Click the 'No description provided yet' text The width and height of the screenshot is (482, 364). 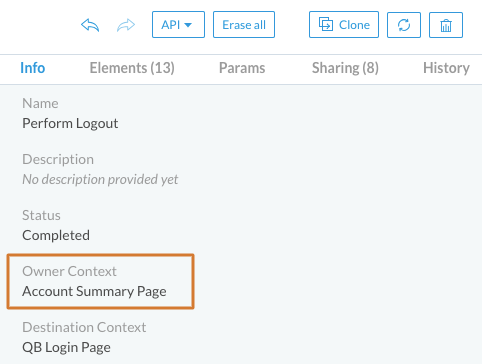coord(100,179)
